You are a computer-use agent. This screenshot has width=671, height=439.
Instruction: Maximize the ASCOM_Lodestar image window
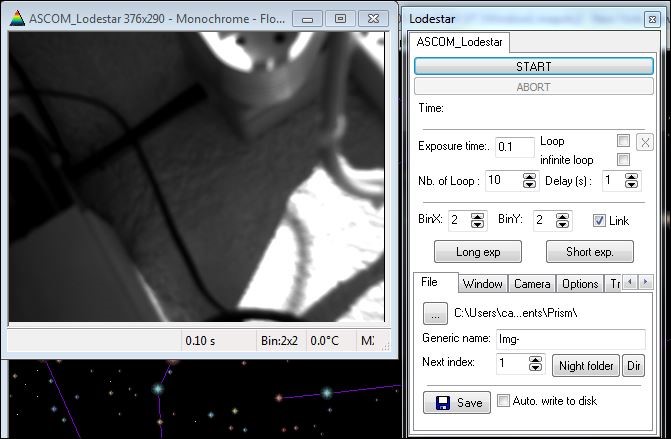tap(341, 18)
